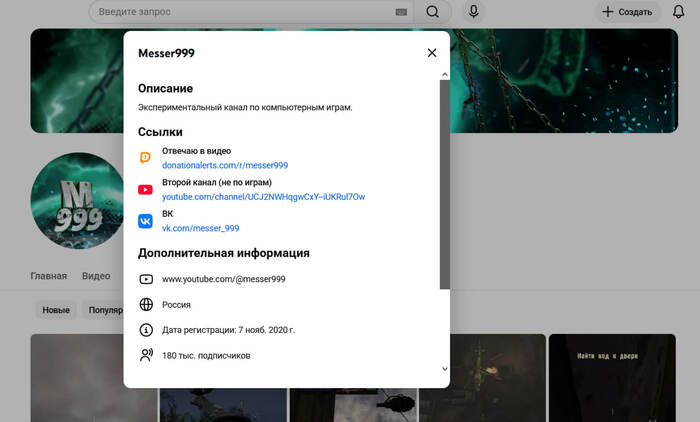The image size is (700, 422).
Task: Click the DonationAlerts icon in links
Action: (x=145, y=158)
